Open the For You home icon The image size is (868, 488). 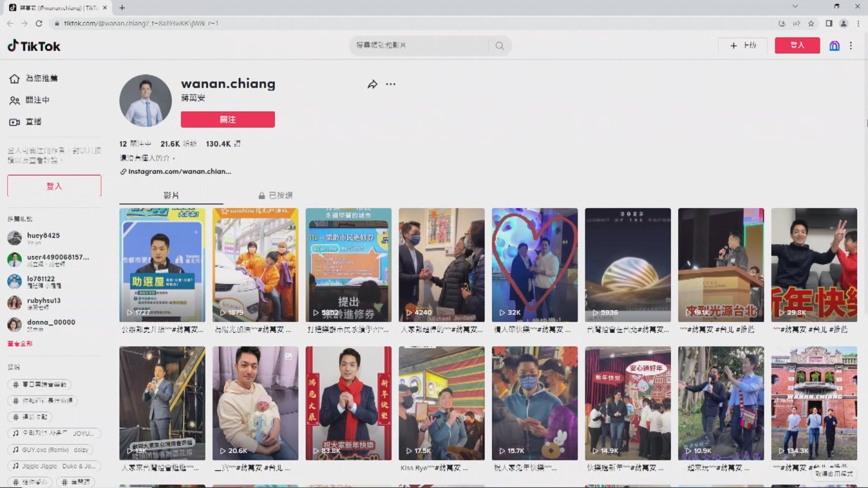pos(14,79)
